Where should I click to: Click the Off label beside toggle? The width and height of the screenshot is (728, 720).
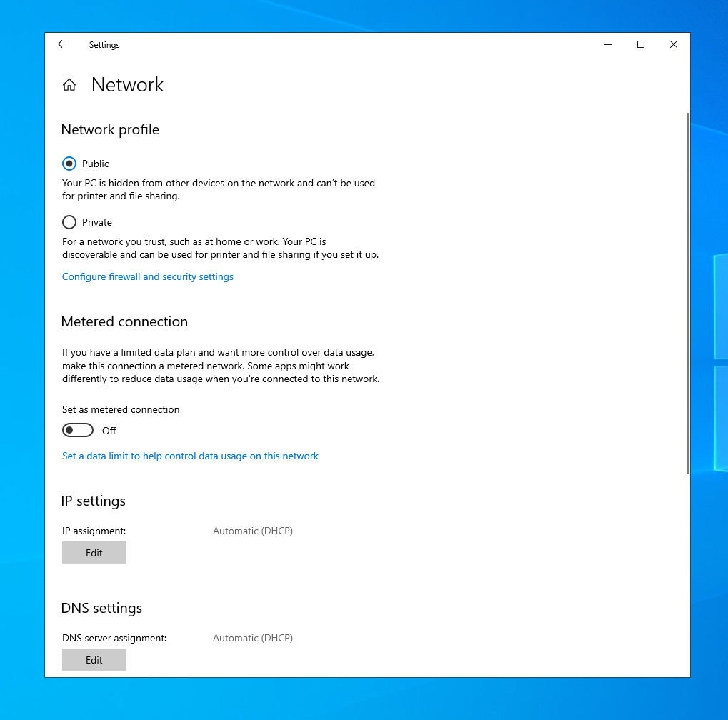pyautogui.click(x=109, y=431)
